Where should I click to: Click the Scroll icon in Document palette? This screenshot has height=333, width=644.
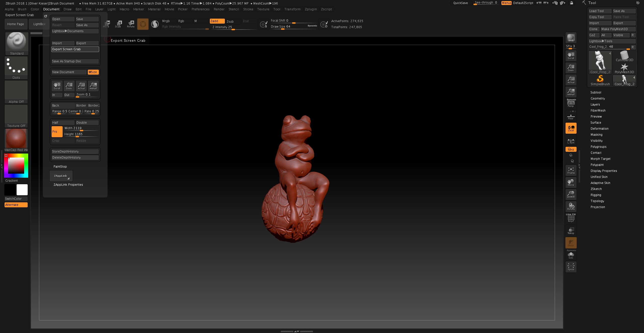(x=57, y=86)
